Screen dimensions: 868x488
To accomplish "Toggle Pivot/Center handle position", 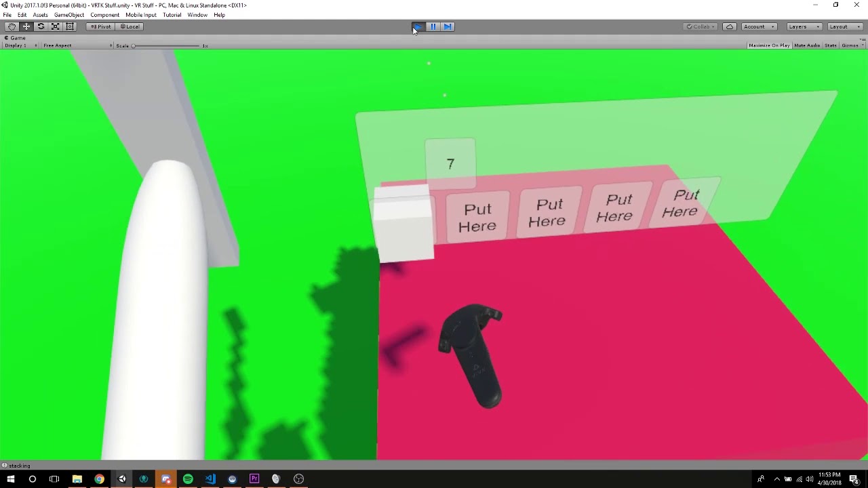I will click(100, 26).
